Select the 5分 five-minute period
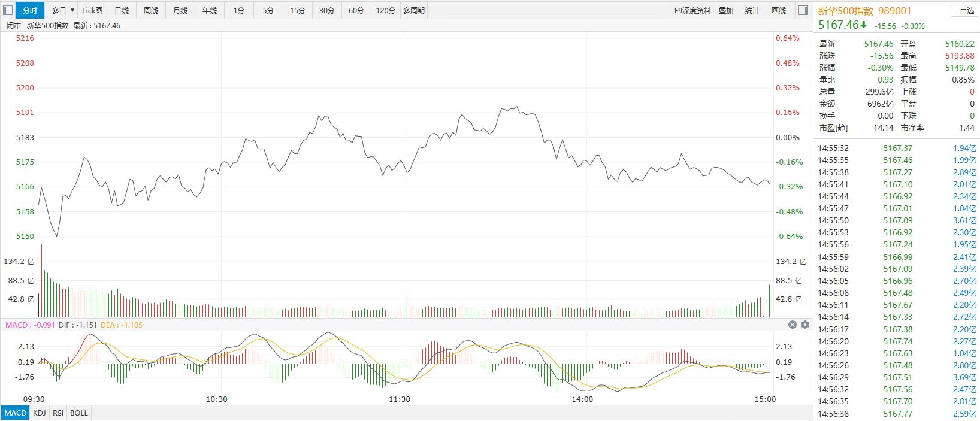The image size is (980, 421). tap(268, 10)
